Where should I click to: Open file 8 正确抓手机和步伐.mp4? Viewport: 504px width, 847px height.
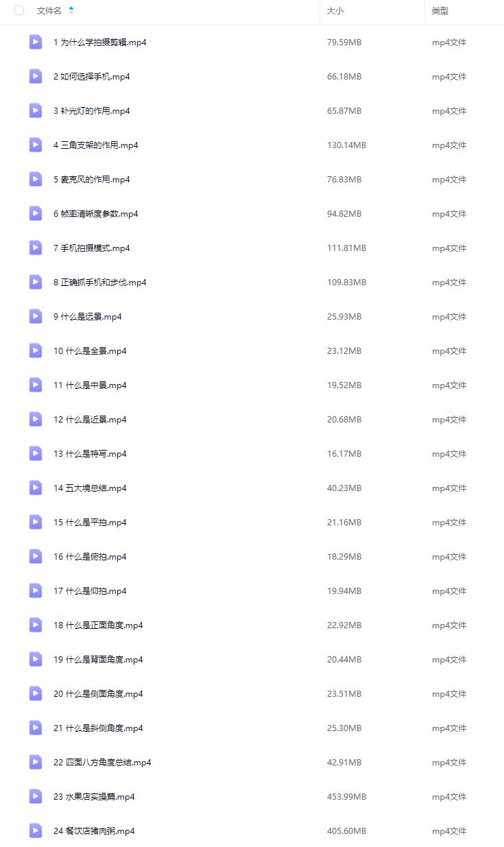click(100, 282)
